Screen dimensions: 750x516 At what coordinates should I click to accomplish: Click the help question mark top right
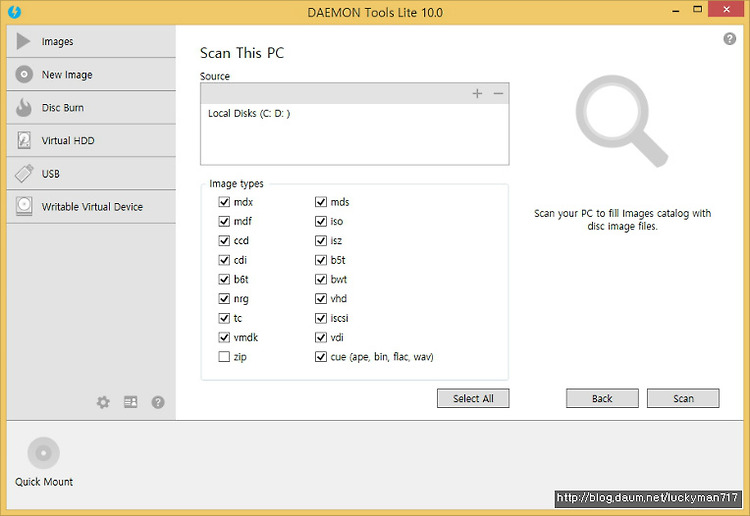point(729,39)
